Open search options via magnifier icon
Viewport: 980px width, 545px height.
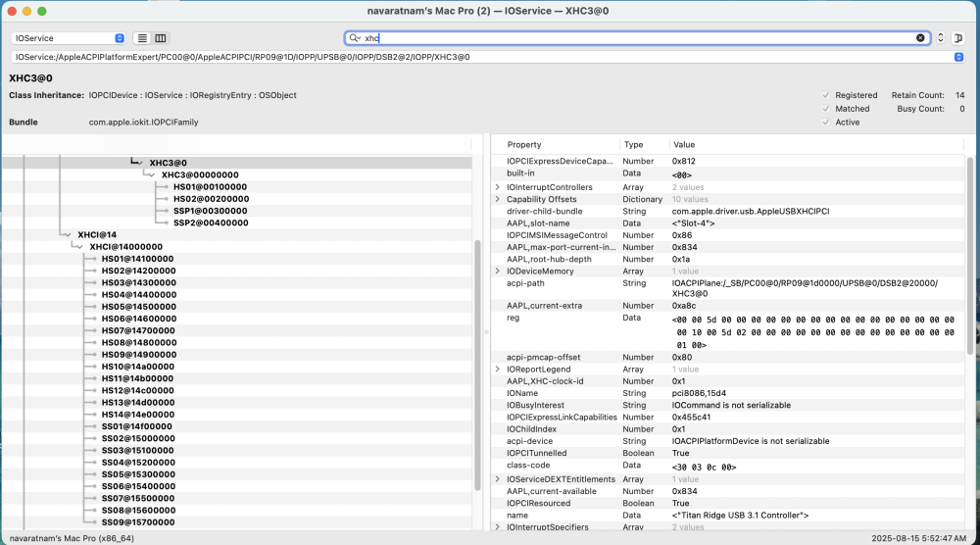(x=355, y=38)
